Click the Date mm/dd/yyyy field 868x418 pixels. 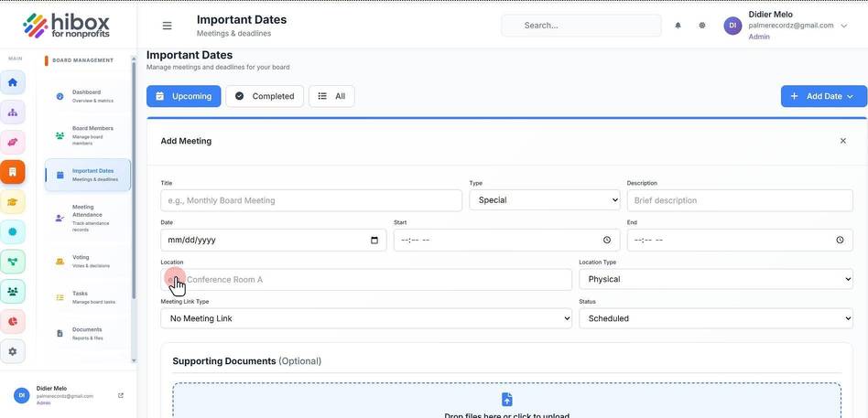274,240
